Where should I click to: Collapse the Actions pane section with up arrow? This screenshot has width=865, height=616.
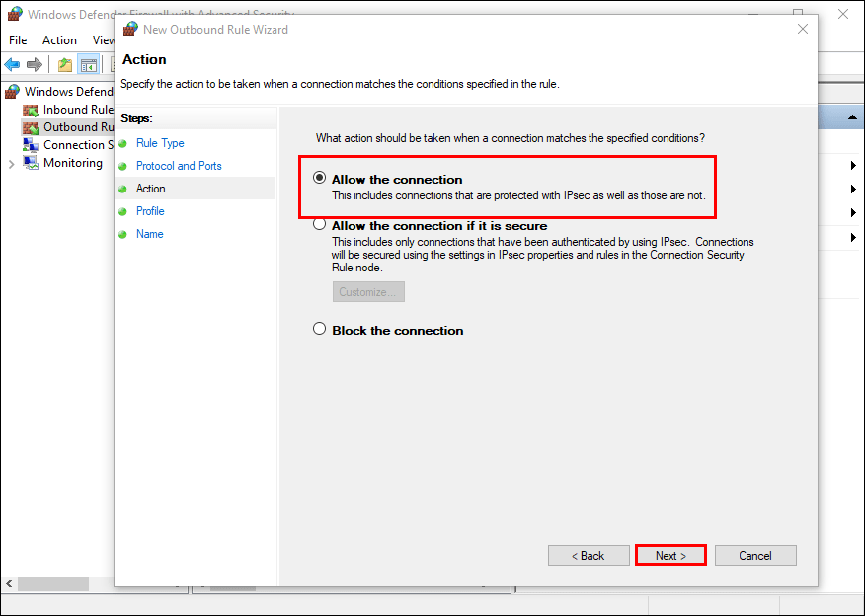(x=852, y=116)
